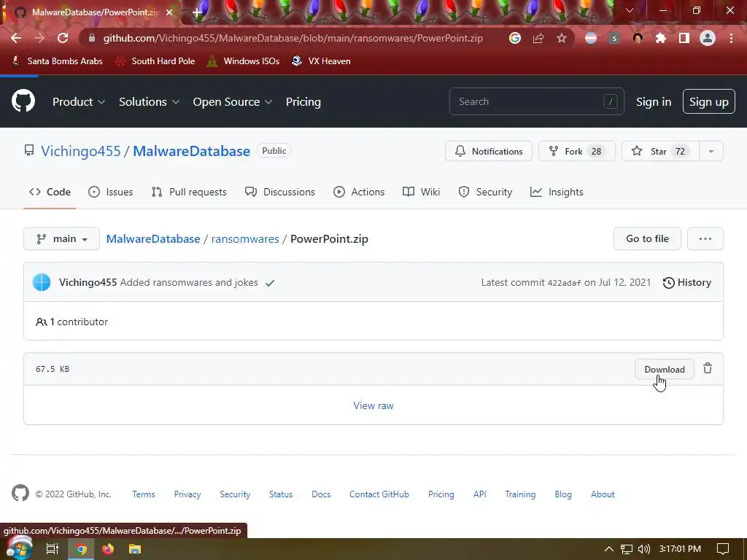Open South Hard Pole bookmark

tap(156, 61)
